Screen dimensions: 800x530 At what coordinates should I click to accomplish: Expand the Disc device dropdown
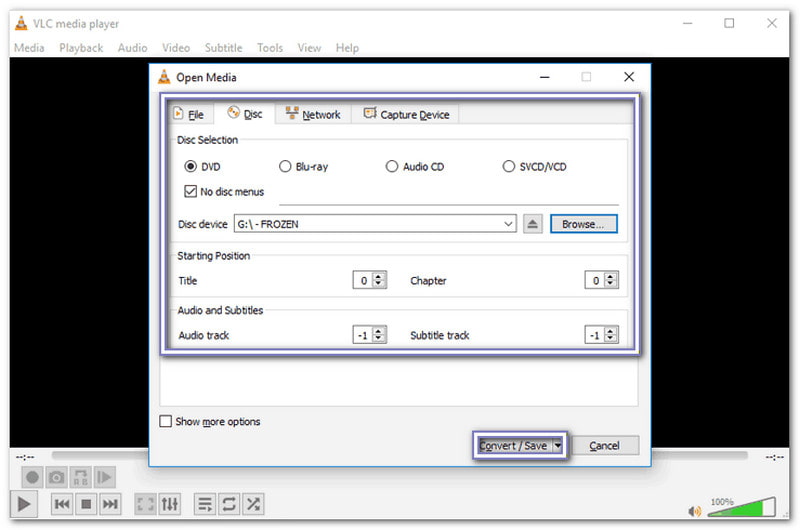(x=509, y=224)
